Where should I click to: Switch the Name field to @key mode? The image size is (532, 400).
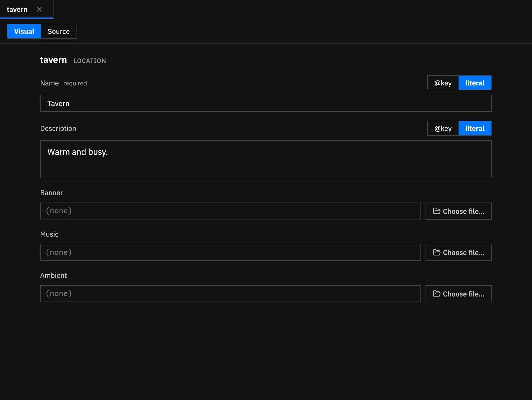[x=443, y=83]
